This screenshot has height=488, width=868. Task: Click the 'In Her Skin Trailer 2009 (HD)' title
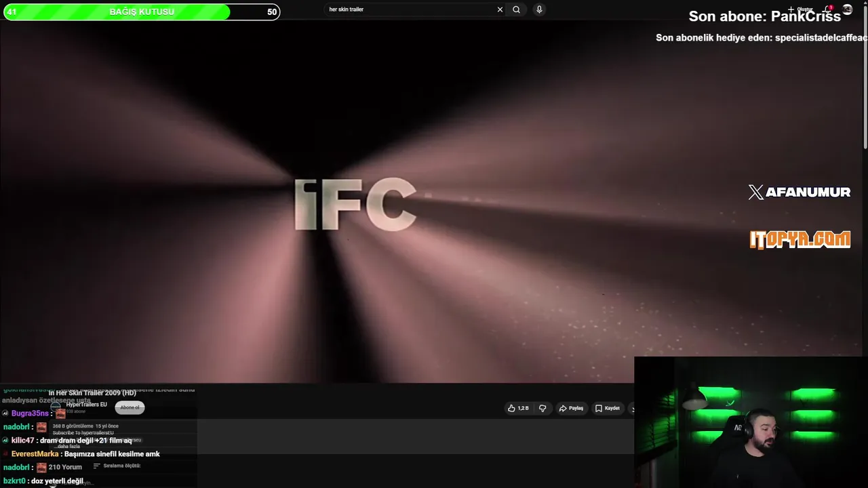point(92,393)
